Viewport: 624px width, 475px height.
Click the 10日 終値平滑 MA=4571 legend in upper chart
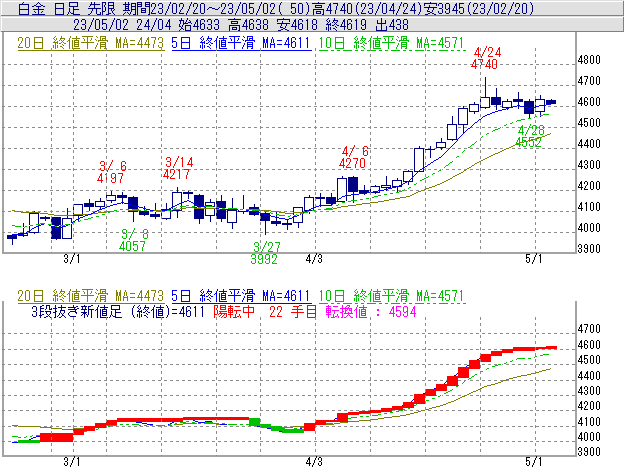[x=392, y=43]
